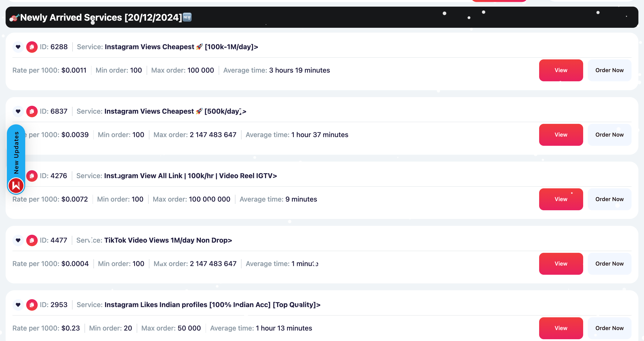This screenshot has height=341, width=644.
Task: Copy service ID 6837 with red copy icon
Action: (32, 111)
